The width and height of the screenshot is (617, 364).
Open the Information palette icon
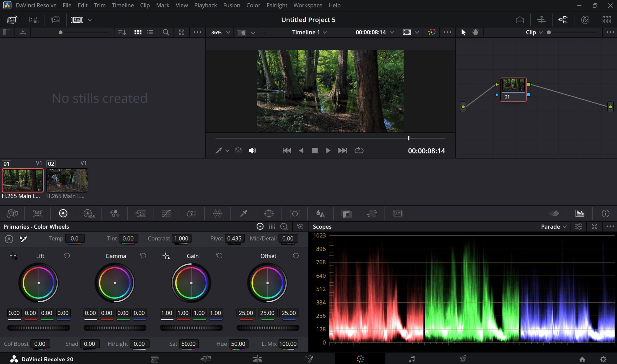[x=605, y=213]
